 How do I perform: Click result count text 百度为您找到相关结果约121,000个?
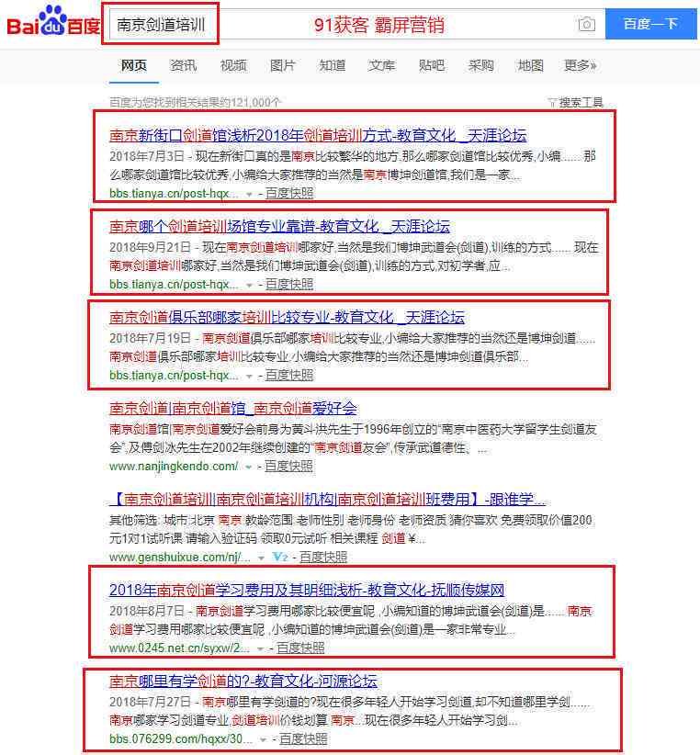coord(195,103)
